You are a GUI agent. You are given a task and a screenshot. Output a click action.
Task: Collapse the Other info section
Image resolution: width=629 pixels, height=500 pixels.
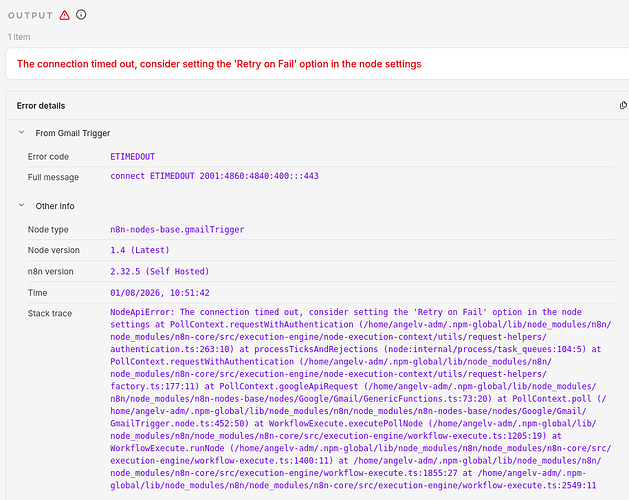tap(22, 205)
